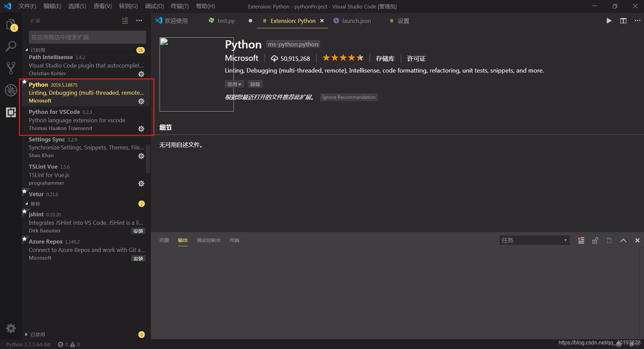Viewport: 644px width, 349px height.
Task: Open the 查看(V) menu
Action: [102, 6]
